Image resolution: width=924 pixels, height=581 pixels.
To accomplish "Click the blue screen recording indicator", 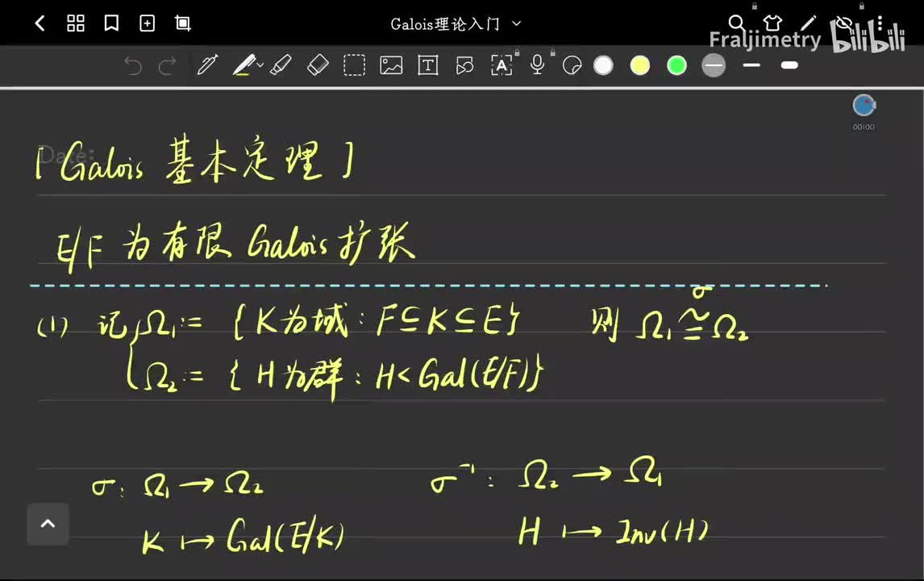I will tap(864, 106).
